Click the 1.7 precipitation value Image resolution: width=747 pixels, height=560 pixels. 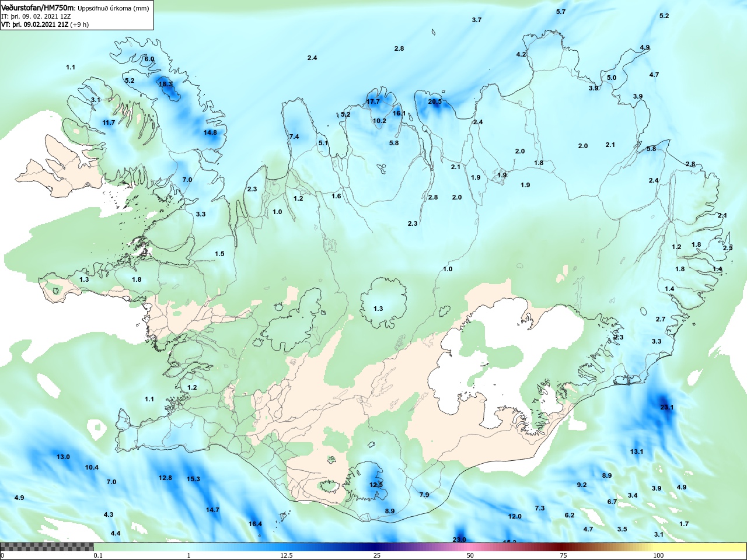684,524
